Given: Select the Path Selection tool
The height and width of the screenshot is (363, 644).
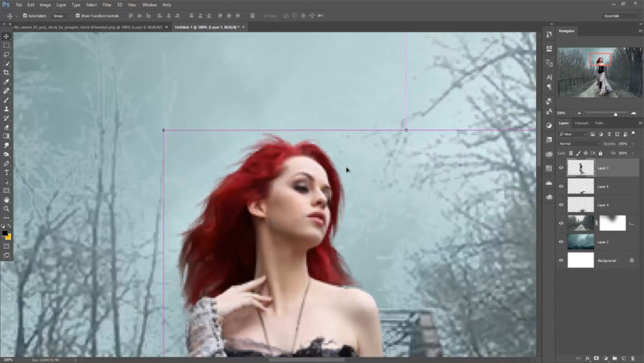Looking at the screenshot, I should coord(6,181).
